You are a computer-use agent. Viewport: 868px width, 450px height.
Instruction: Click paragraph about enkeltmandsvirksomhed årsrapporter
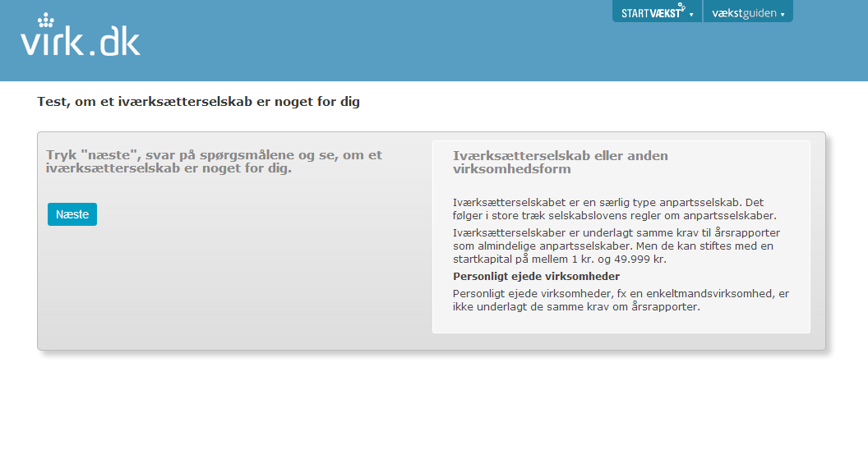621,300
